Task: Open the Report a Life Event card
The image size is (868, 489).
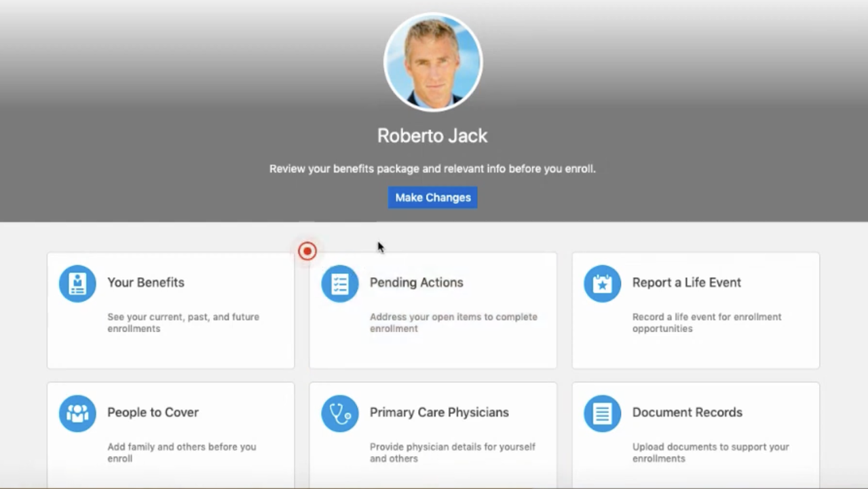Action: [x=695, y=310]
